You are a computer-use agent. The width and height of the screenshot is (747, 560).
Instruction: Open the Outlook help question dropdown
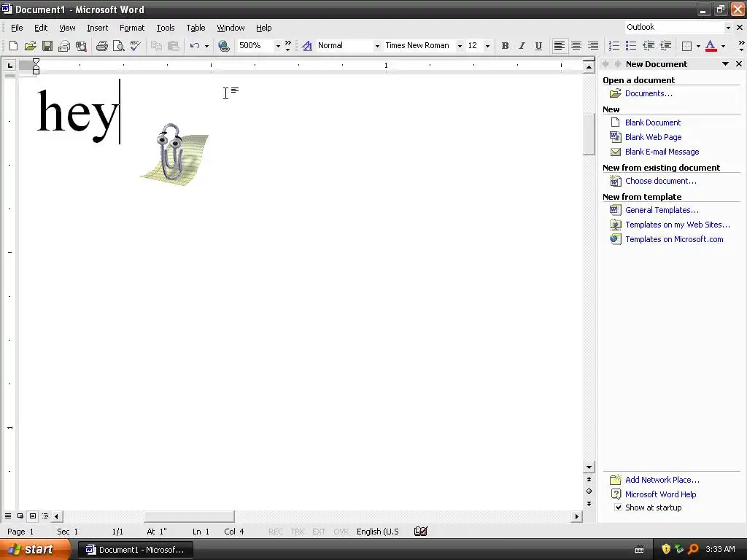tap(728, 28)
